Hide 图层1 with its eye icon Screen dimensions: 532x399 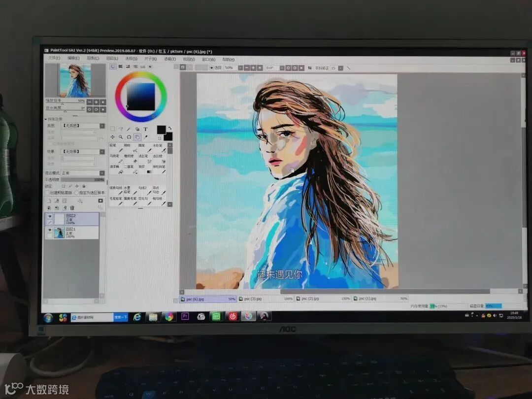tap(50, 230)
